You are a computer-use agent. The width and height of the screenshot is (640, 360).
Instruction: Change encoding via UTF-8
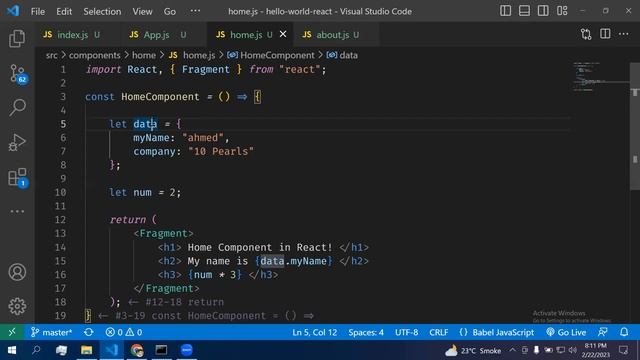pyautogui.click(x=407, y=332)
